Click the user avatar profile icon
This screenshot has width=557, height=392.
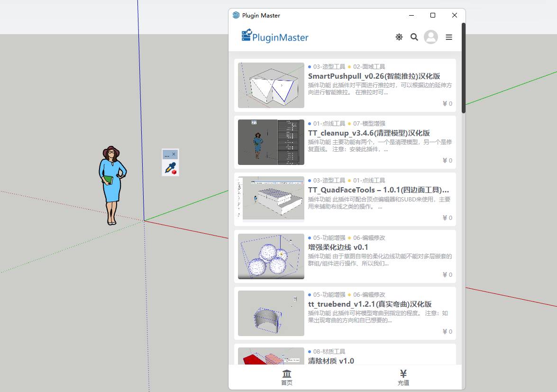(431, 37)
